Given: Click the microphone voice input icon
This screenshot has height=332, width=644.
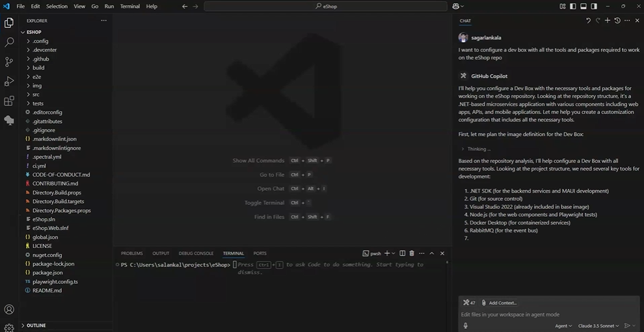Looking at the screenshot, I should [x=466, y=325].
